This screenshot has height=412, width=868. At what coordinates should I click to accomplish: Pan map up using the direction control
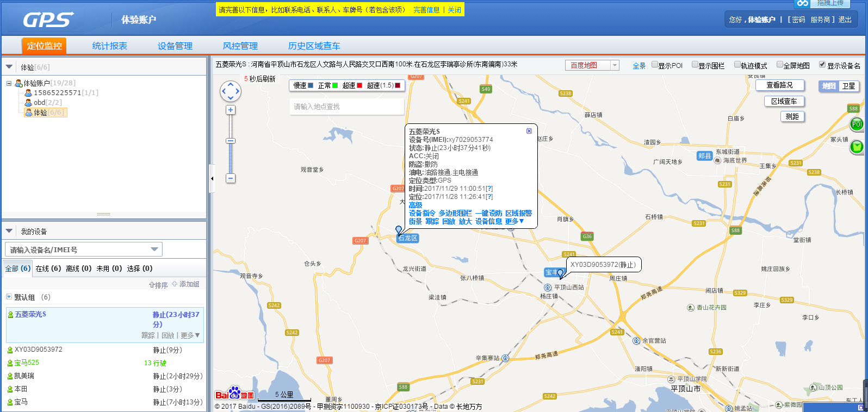(x=231, y=84)
